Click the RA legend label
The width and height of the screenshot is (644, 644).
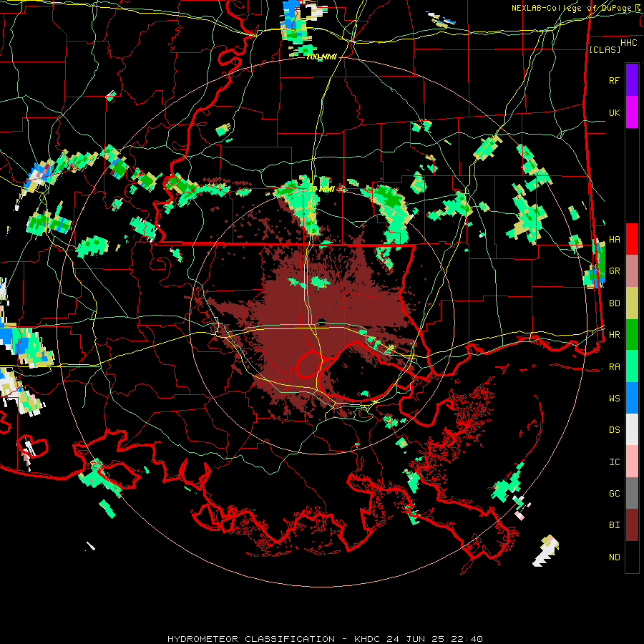point(614,367)
